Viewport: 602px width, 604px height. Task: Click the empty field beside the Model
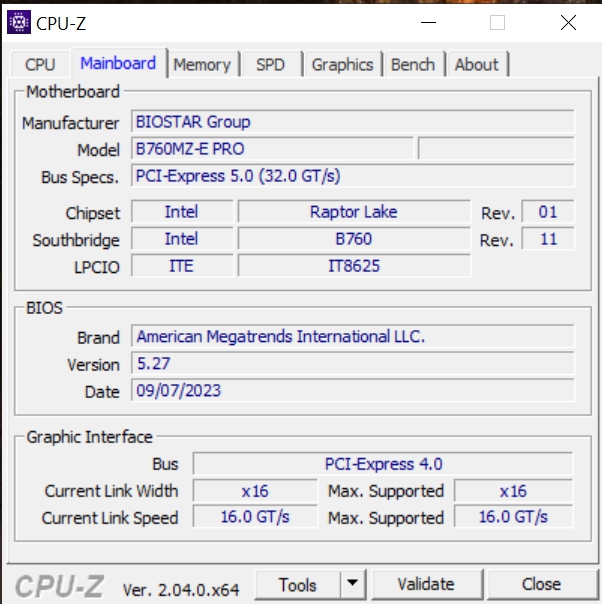(496, 149)
